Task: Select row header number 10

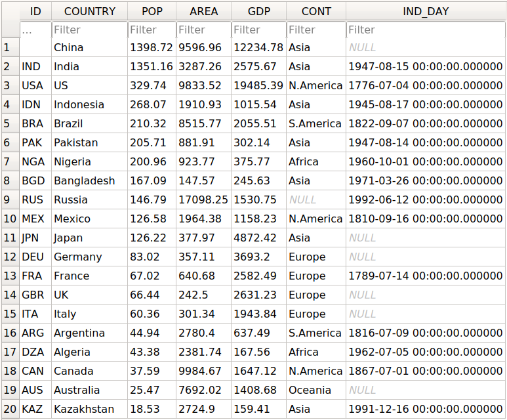Action: (x=10, y=219)
